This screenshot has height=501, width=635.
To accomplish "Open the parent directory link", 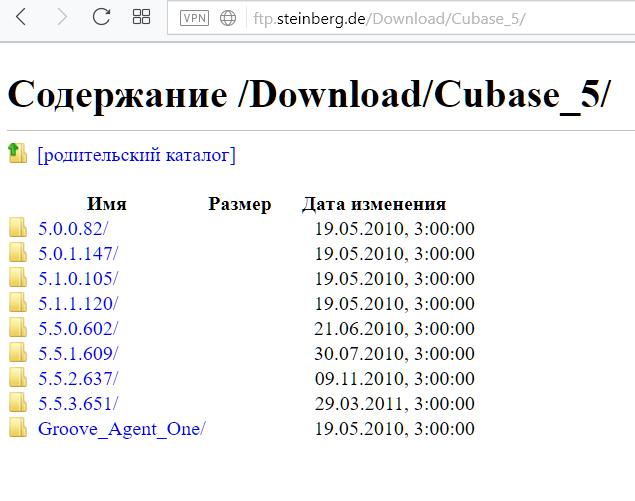I will (x=136, y=155).
